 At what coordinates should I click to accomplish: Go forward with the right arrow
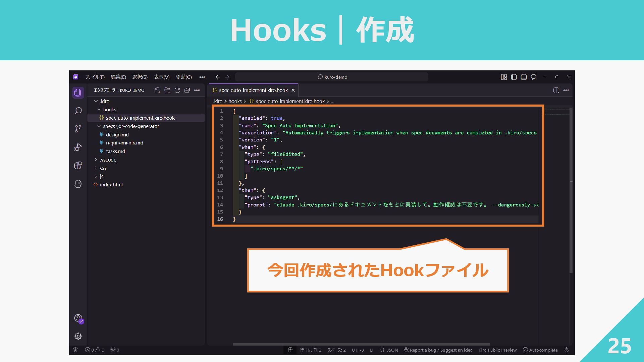click(227, 77)
